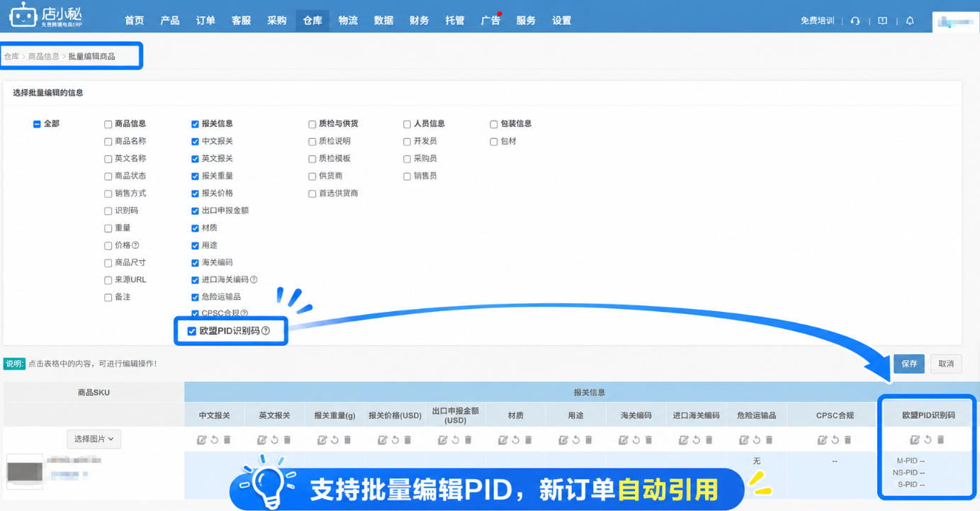The height and width of the screenshot is (511, 980).
Task: Open the 设置 menu
Action: point(562,21)
